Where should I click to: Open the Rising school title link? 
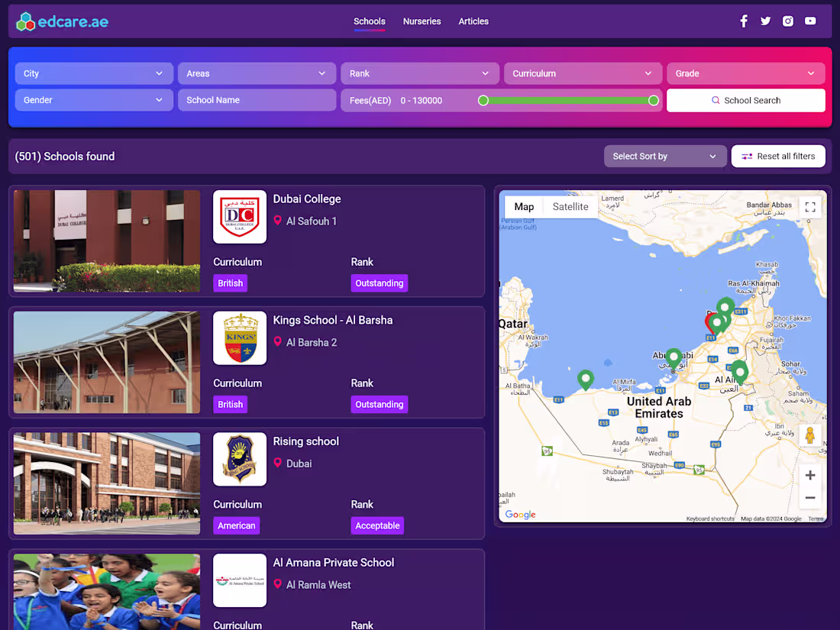[306, 441]
